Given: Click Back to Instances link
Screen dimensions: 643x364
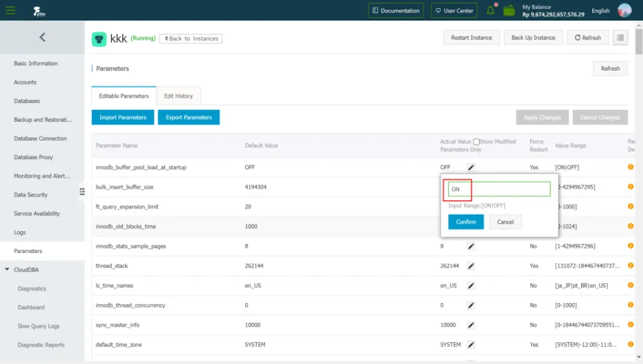Looking at the screenshot, I should [x=191, y=38].
